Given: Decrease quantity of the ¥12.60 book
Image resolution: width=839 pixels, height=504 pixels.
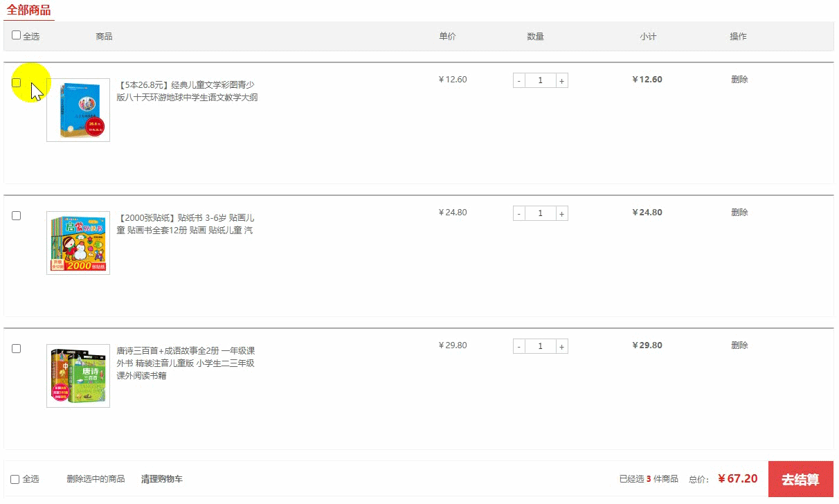Looking at the screenshot, I should coord(519,81).
